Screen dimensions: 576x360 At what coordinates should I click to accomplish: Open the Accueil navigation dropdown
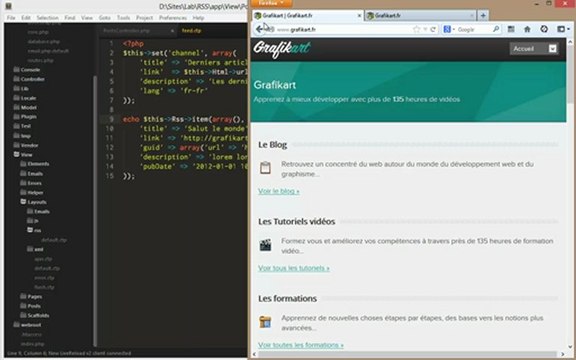(534, 48)
